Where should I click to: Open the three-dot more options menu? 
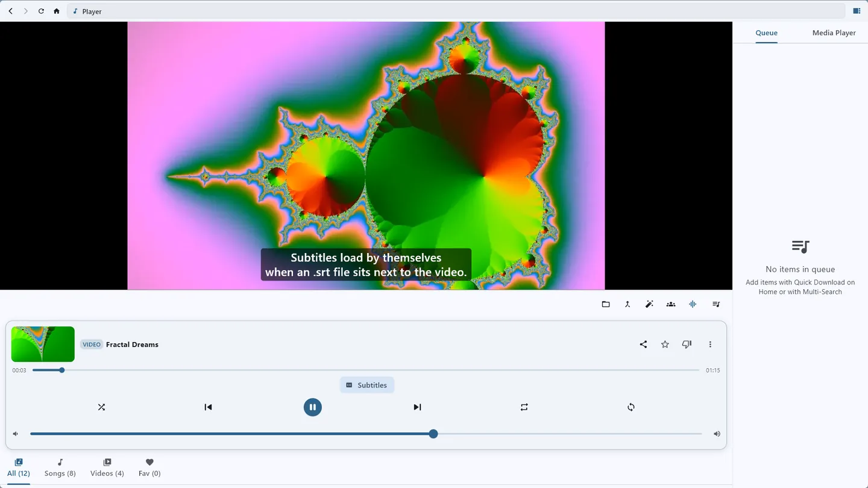[x=710, y=345]
